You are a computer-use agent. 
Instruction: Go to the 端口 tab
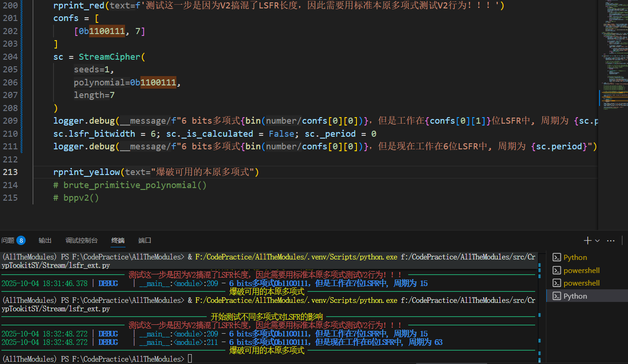pyautogui.click(x=145, y=240)
